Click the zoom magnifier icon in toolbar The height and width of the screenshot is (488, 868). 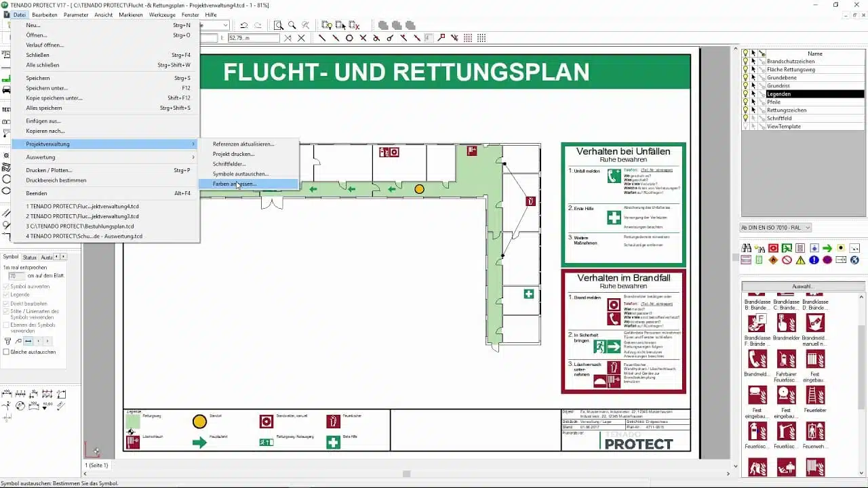(x=292, y=25)
